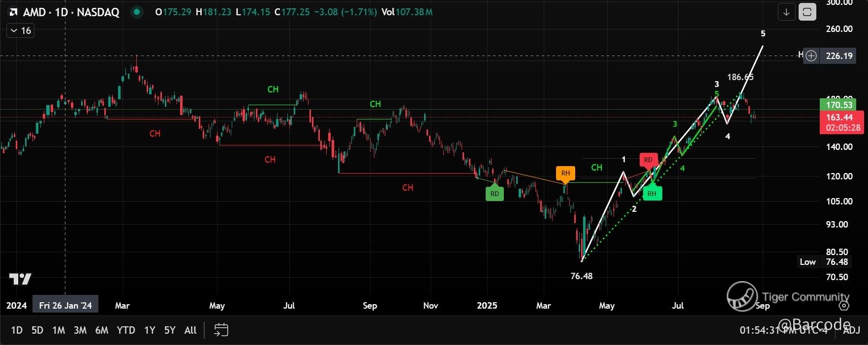Select the 1Y time range
The image size is (868, 345).
coord(150,330)
